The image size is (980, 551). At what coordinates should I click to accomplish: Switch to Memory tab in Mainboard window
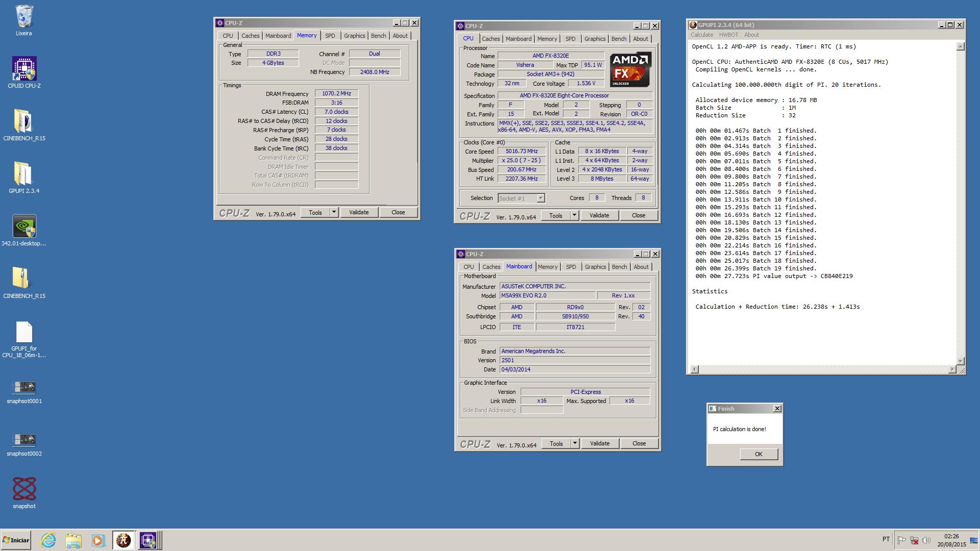[x=548, y=267]
